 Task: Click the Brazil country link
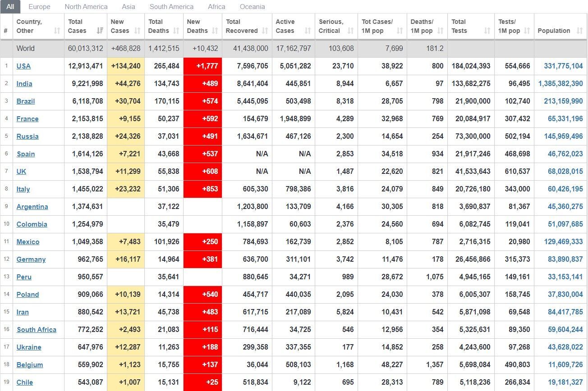pyautogui.click(x=26, y=101)
